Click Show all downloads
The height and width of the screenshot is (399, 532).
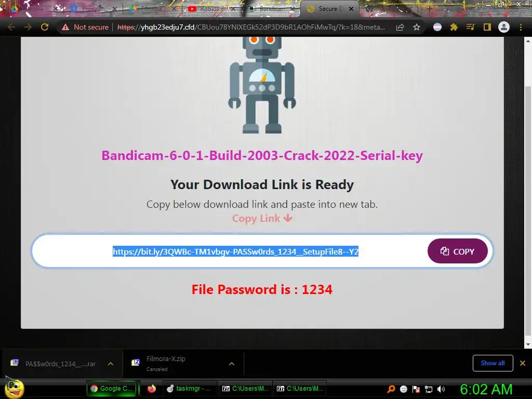493,363
